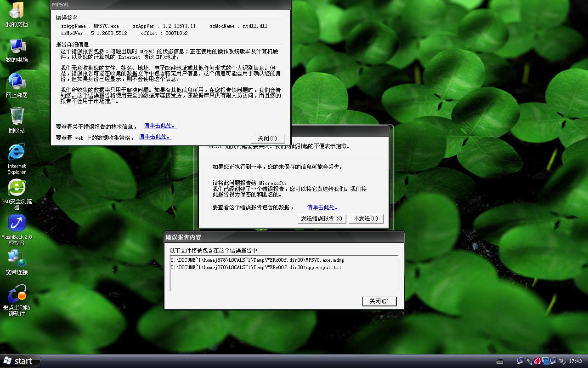Click the speaker volume tray icon
This screenshot has height=368, width=588.
pyautogui.click(x=562, y=361)
